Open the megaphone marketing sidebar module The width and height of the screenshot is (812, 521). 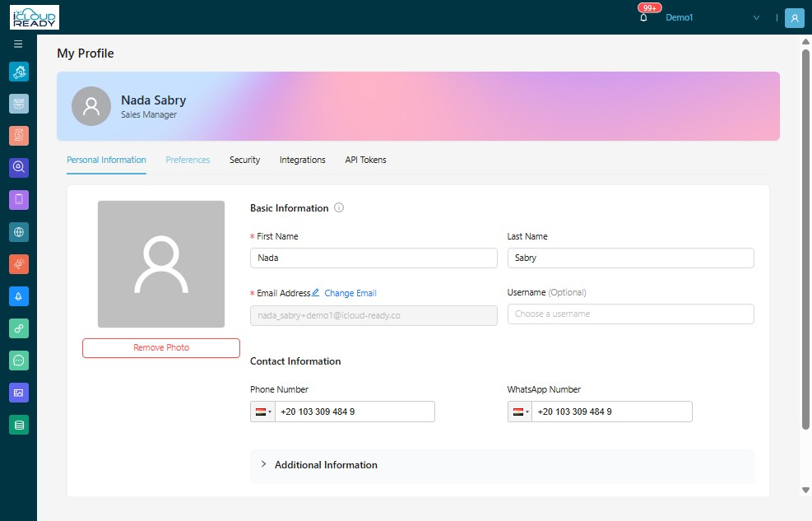click(x=19, y=264)
